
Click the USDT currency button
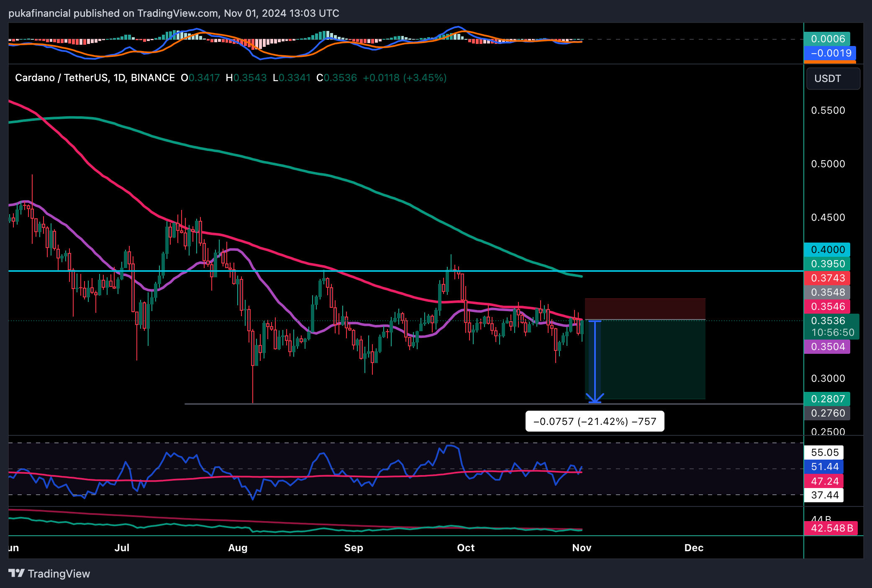(x=833, y=79)
